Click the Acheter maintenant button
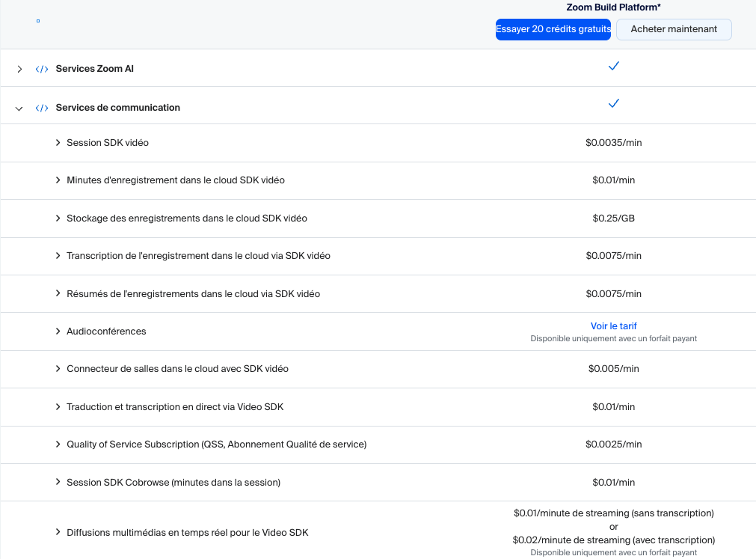The image size is (756, 559). (674, 29)
